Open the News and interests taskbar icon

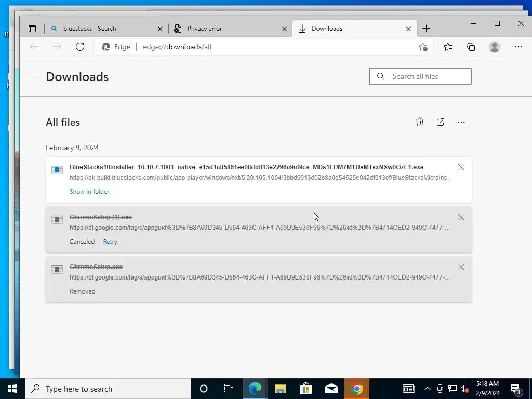pos(409,389)
